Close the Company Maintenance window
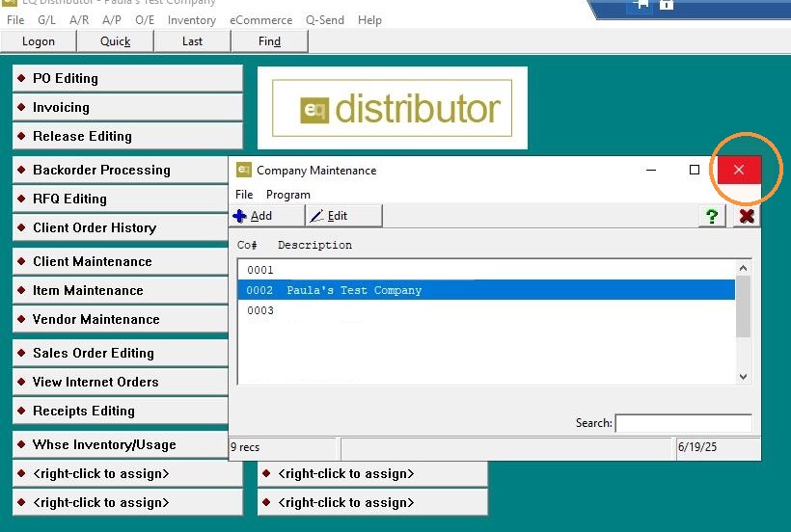 [x=739, y=170]
